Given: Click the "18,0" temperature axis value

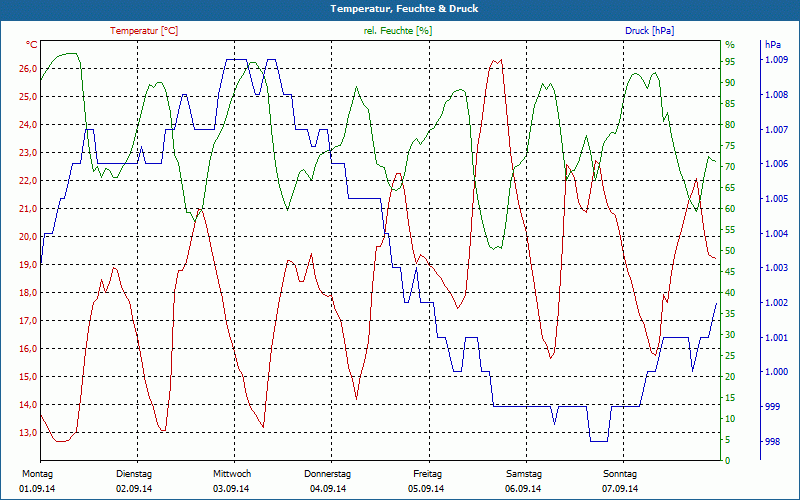Looking at the screenshot, I should (28, 293).
